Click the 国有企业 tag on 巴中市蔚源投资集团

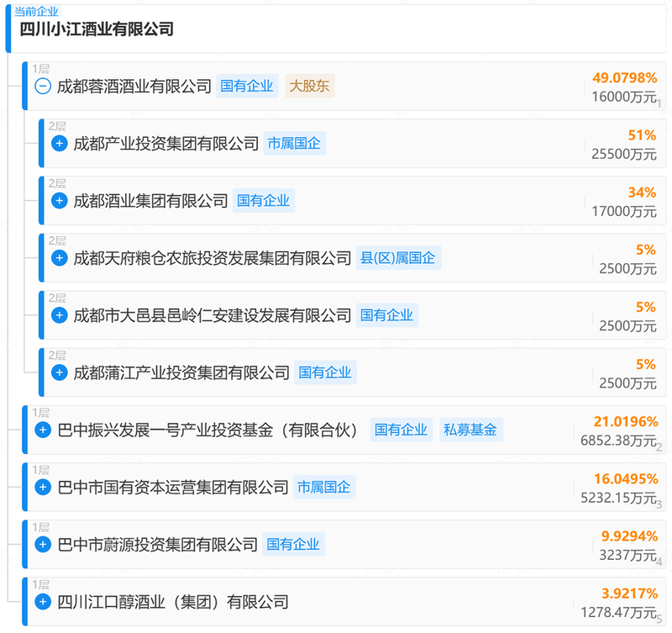293,545
